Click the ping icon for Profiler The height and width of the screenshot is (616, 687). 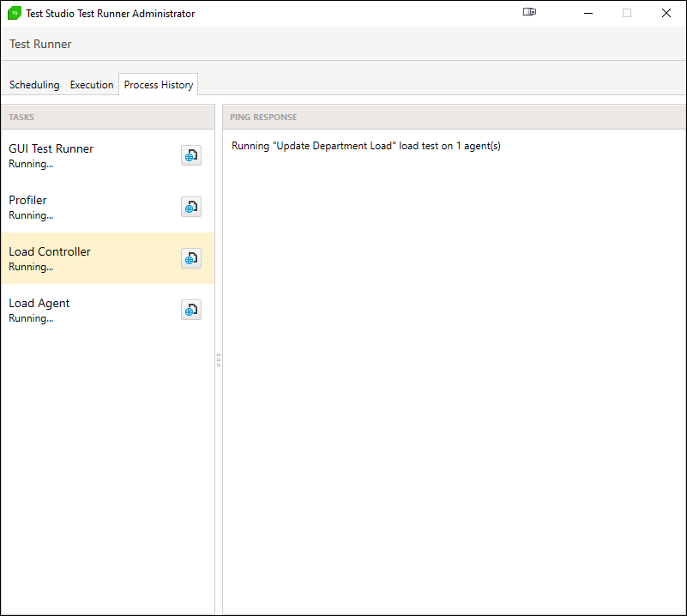(x=191, y=207)
